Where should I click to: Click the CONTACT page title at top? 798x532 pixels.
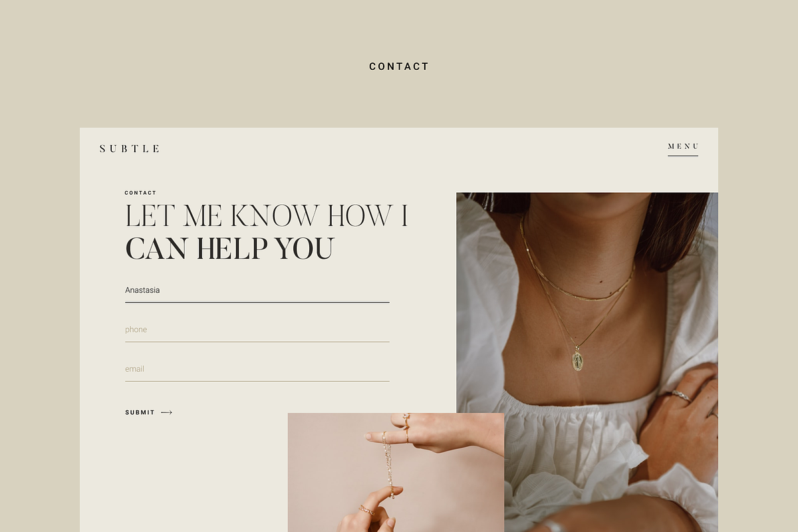tap(399, 66)
